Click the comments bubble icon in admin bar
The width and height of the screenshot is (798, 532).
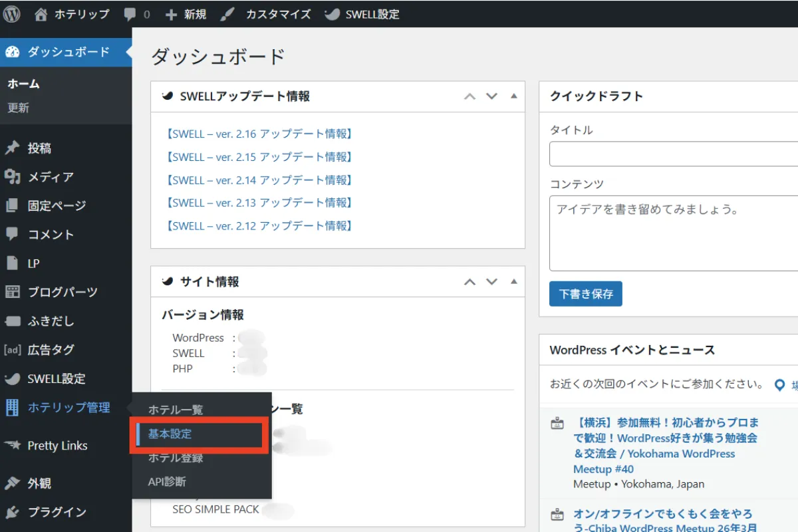pyautogui.click(x=131, y=14)
